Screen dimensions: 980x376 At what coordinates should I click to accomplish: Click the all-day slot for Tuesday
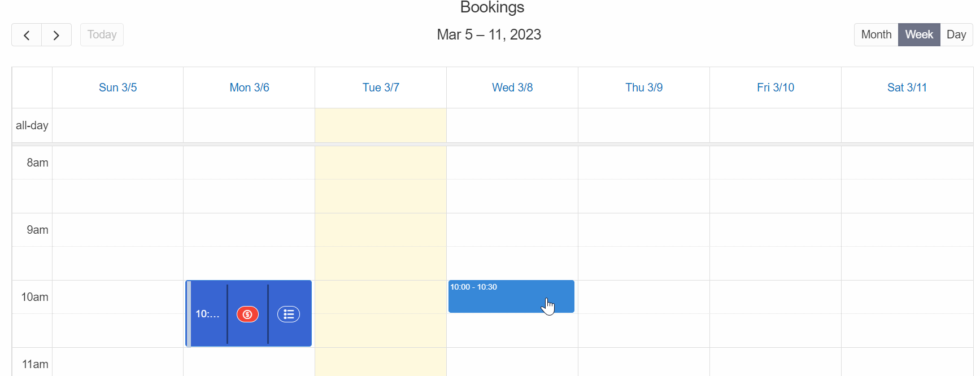tap(381, 125)
